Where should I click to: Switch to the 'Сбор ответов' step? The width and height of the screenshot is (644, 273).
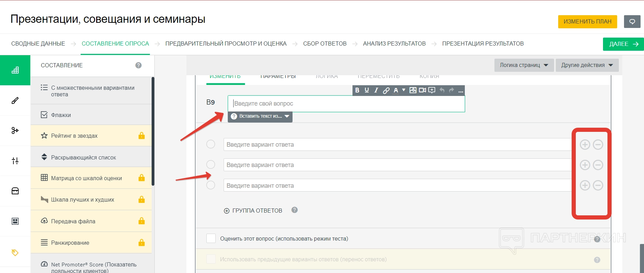(x=325, y=44)
